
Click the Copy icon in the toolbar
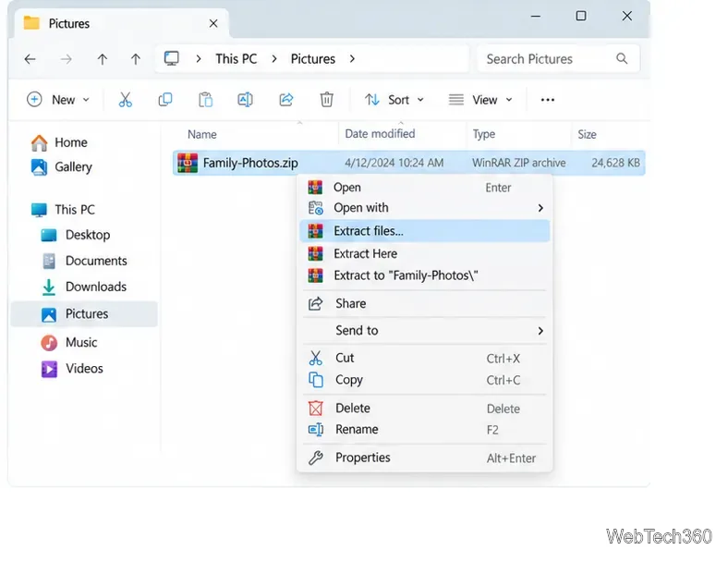pyautogui.click(x=165, y=100)
